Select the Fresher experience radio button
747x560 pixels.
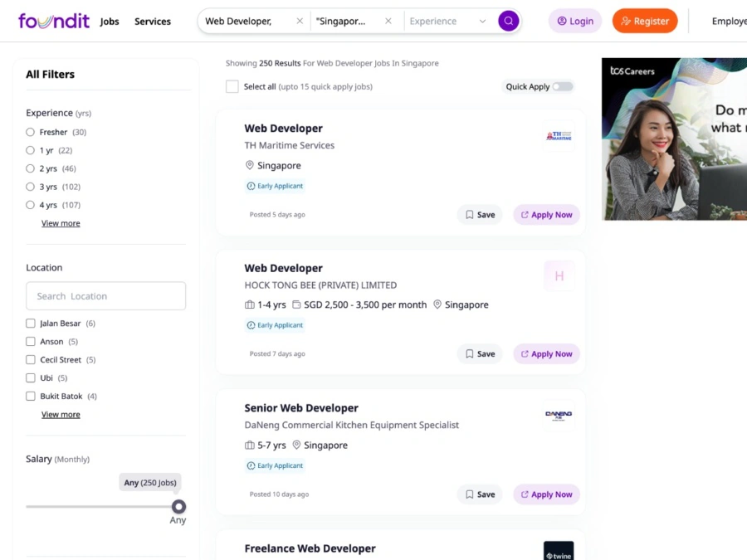pos(30,132)
